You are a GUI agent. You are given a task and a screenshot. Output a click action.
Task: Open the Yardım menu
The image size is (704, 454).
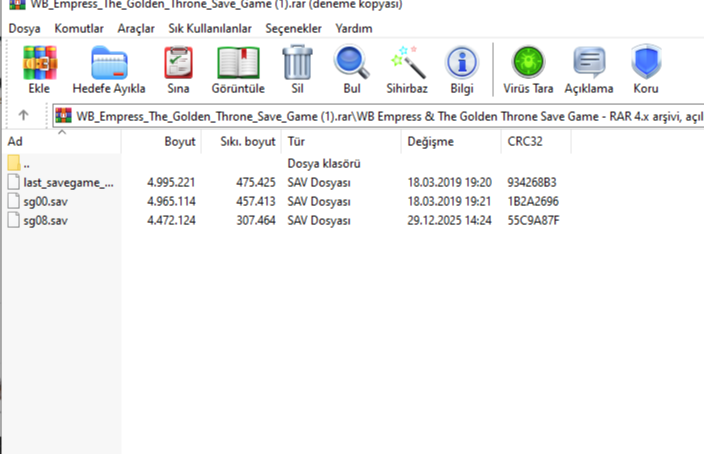click(x=354, y=28)
